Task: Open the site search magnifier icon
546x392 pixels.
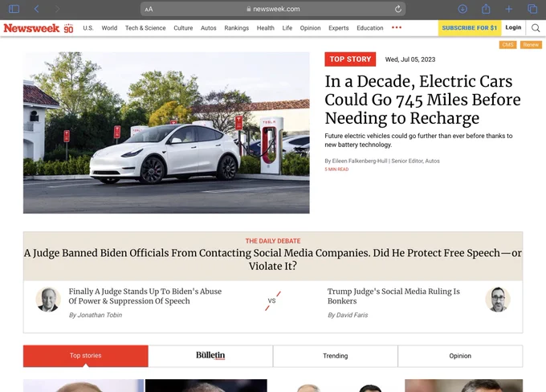Action: [x=536, y=28]
